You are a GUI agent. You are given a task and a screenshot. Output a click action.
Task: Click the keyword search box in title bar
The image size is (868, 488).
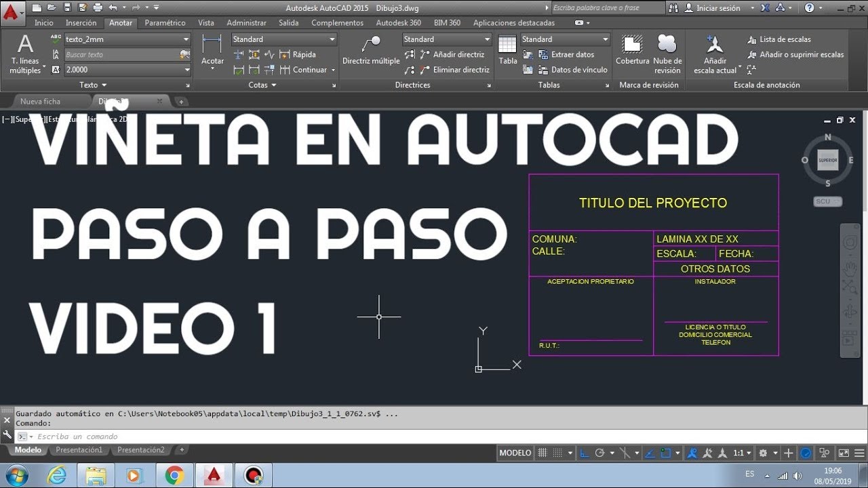point(608,8)
